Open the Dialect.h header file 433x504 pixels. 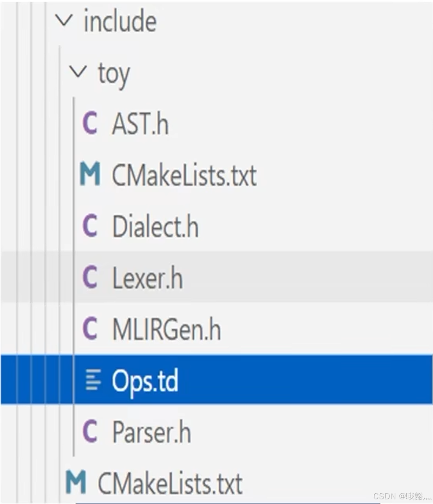pos(154,226)
